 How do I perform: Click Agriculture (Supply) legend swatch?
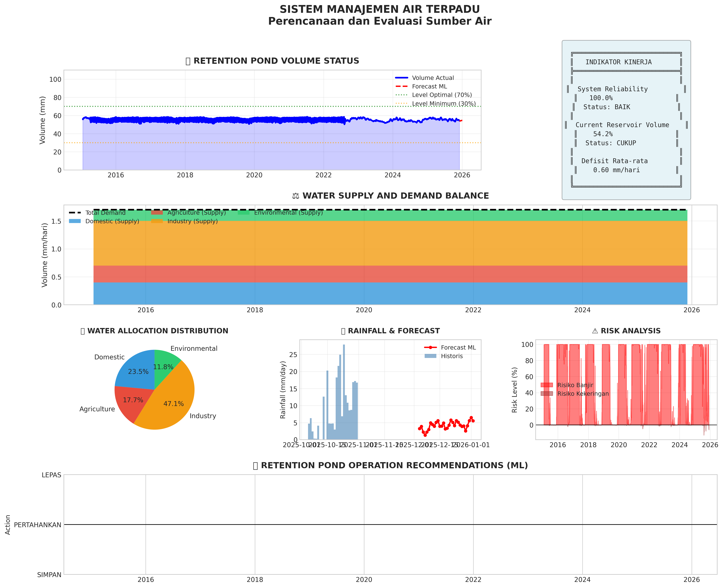tap(157, 213)
